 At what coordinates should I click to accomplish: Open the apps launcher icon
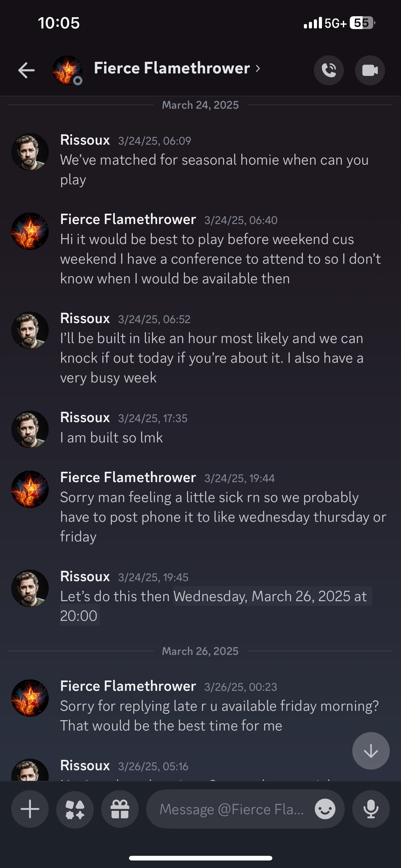pyautogui.click(x=75, y=809)
